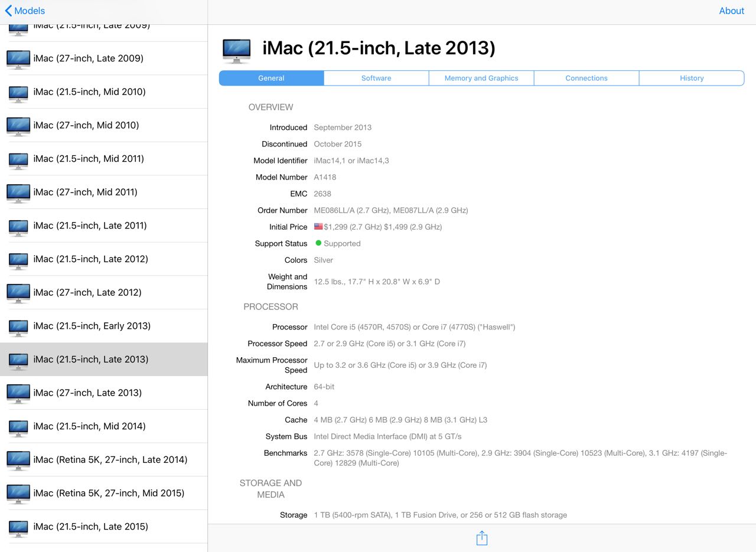Image resolution: width=756 pixels, height=552 pixels.
Task: Click the iMac icon for 27-inch, Late 2012
Action: 18,294
